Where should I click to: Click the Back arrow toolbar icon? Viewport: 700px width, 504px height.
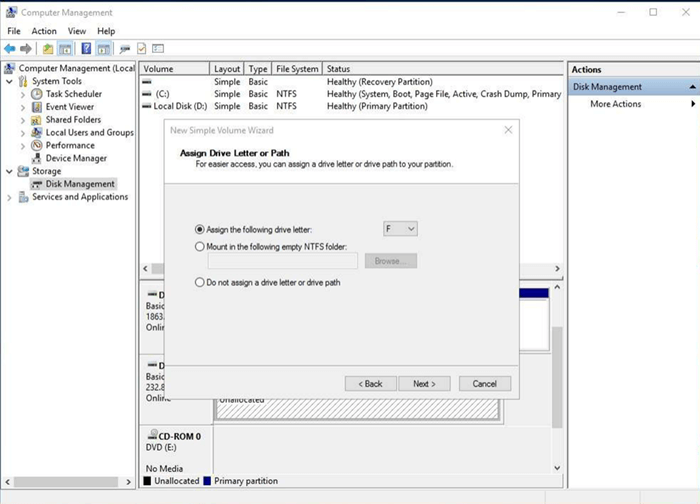point(11,48)
